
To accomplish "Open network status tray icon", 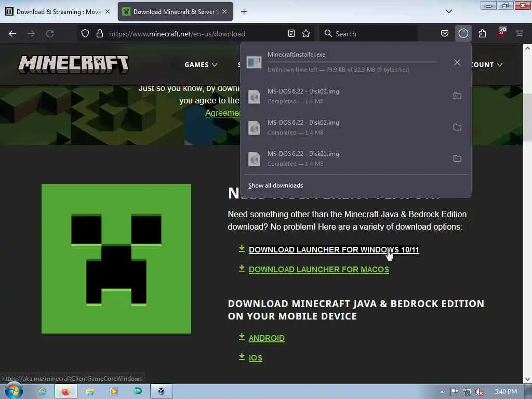I will [467, 392].
